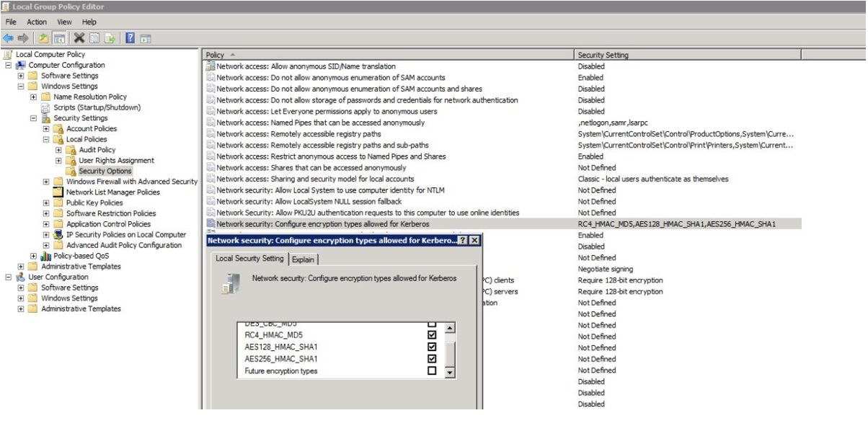Click the dialog's title bar help button
Screen dimensions: 868x431
click(462, 240)
